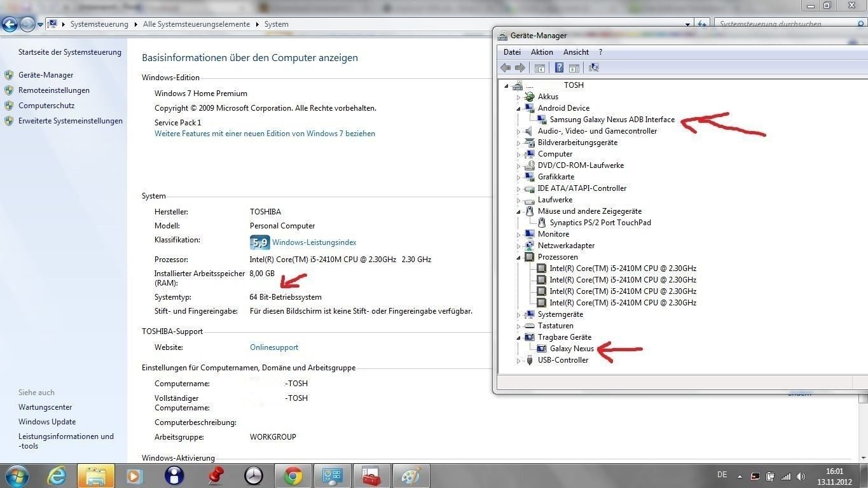Open Geräte-Manager link in left sidebar
The width and height of the screenshot is (868, 488).
pos(46,75)
